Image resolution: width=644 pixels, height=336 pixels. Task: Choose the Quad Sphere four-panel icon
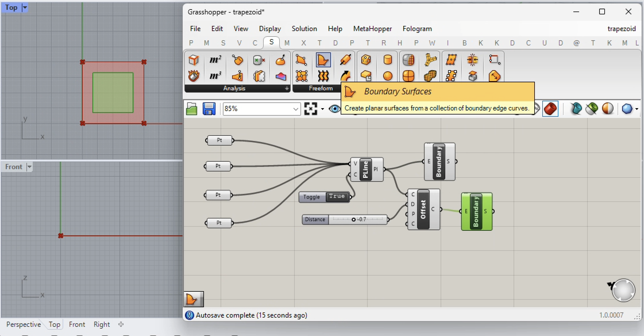(408, 76)
